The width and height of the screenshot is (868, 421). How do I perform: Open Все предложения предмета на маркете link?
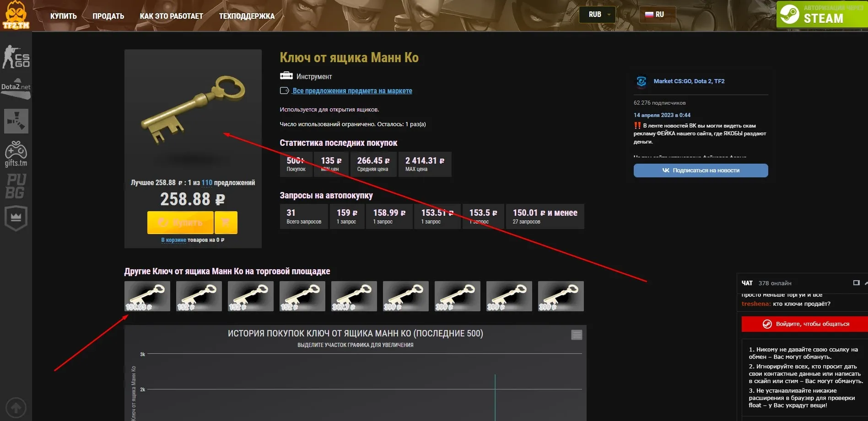tap(352, 91)
